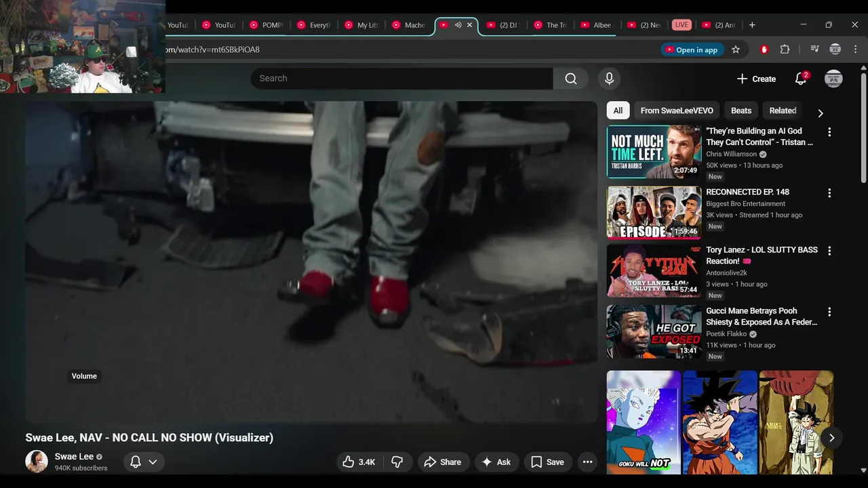Open more actions menu under the video
The height and width of the screenshot is (488, 868).
(x=588, y=462)
